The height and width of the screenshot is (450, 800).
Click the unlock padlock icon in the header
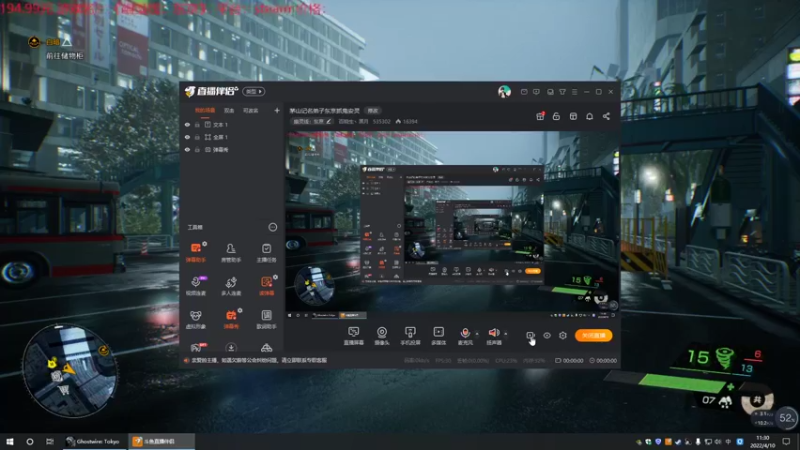coord(556,116)
